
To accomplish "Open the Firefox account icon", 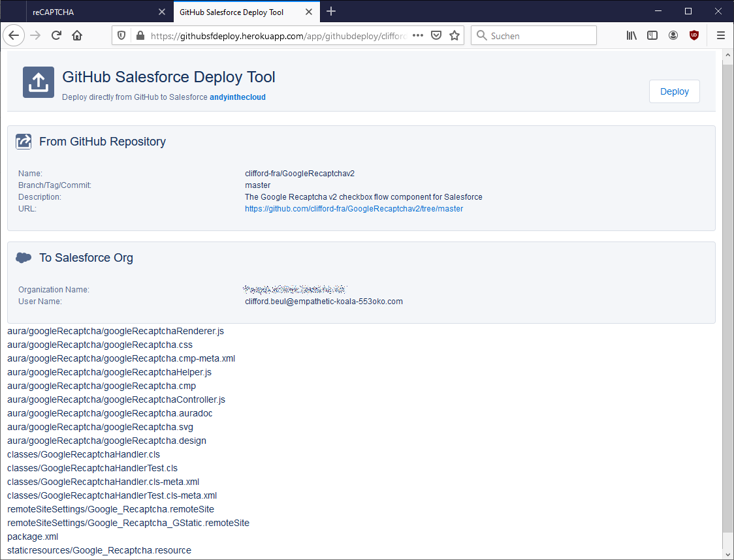I will point(673,35).
